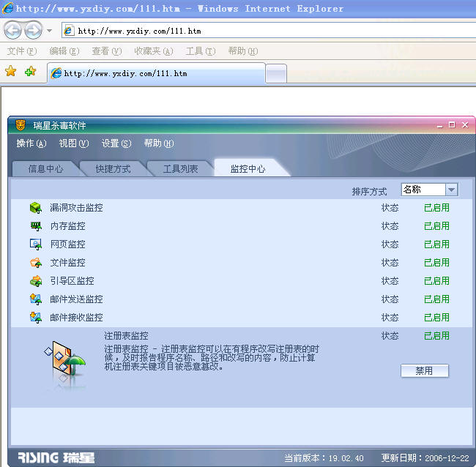This screenshot has height=467, width=476.
Task: Open the 文件(F) menu in Internet Explorer
Action: click(x=22, y=51)
